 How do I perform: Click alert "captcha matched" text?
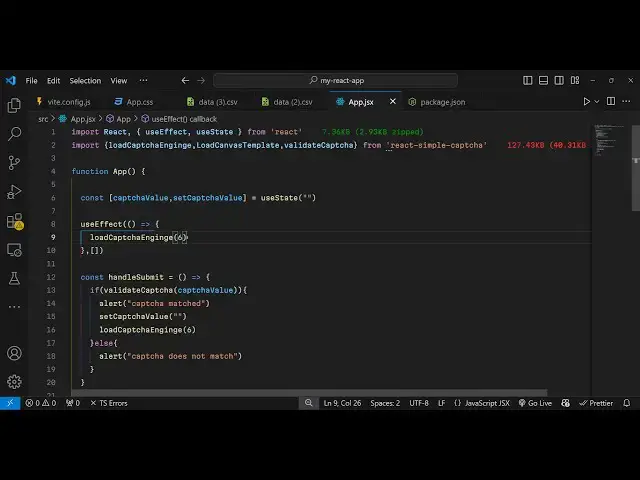click(168, 304)
